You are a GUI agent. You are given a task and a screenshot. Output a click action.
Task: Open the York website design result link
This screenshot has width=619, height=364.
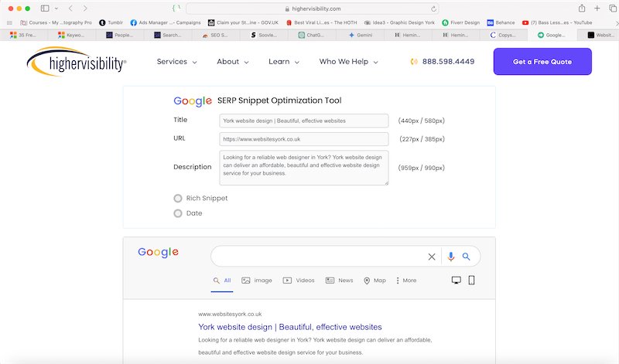click(x=289, y=327)
